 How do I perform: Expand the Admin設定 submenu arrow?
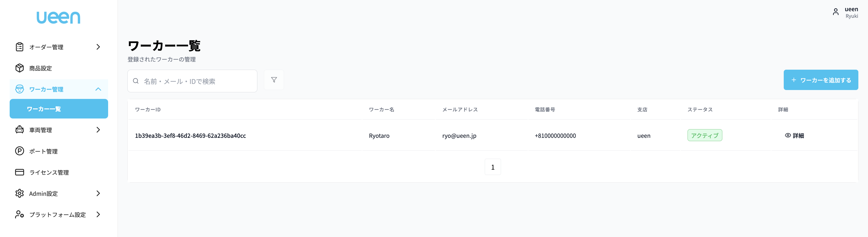pyautogui.click(x=98, y=194)
